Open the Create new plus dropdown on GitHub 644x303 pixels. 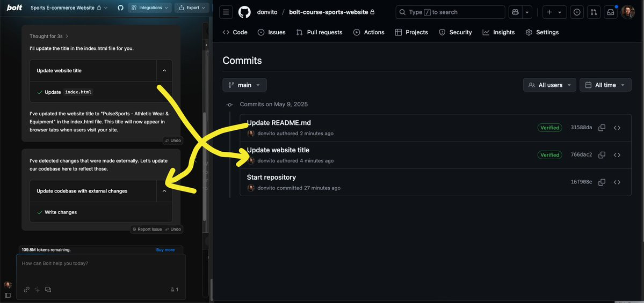coord(554,12)
